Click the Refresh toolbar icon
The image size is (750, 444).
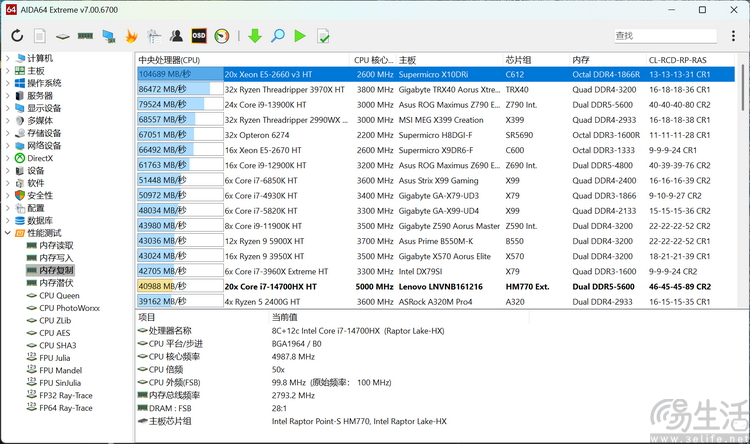pos(17,36)
